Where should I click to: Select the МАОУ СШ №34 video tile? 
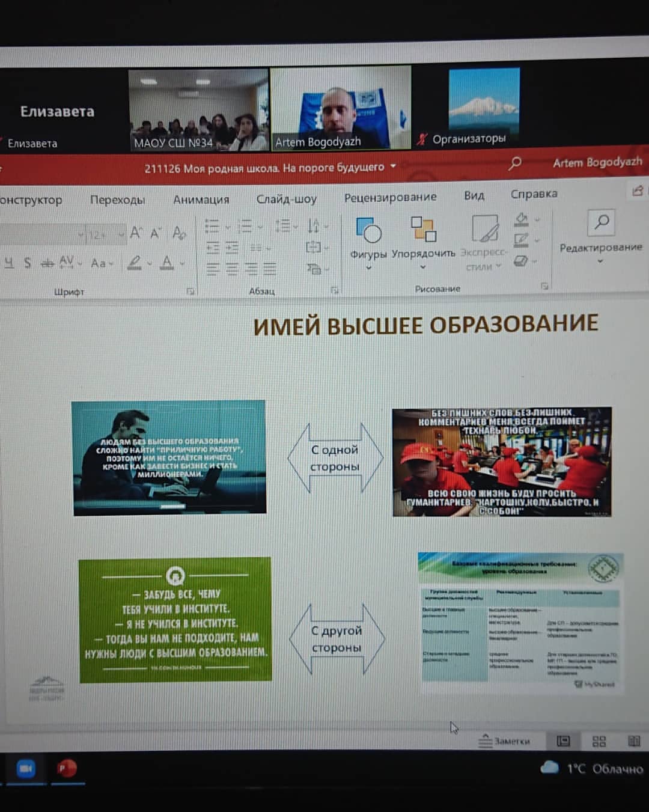tap(198, 109)
